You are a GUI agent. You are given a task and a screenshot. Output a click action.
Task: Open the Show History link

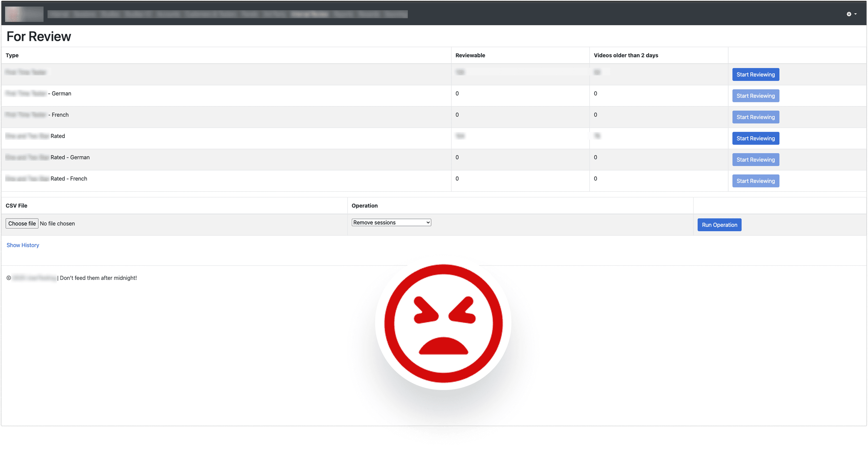(23, 245)
